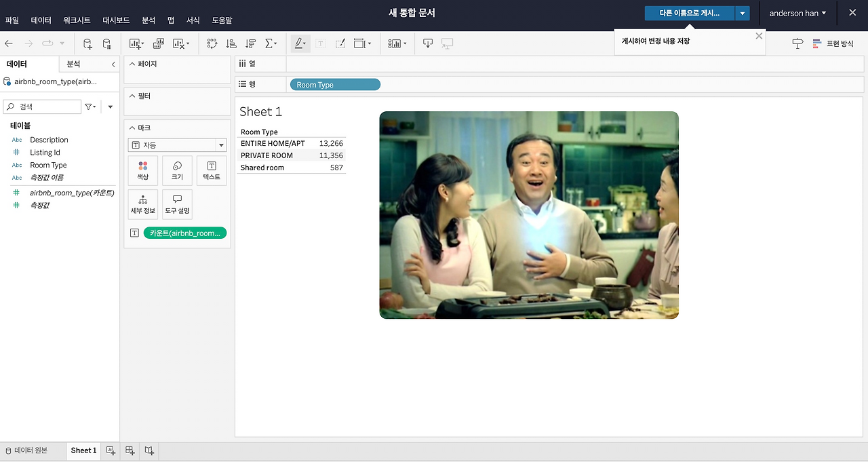Switch to the 분석 pane tab
This screenshot has height=462, width=868.
73,64
